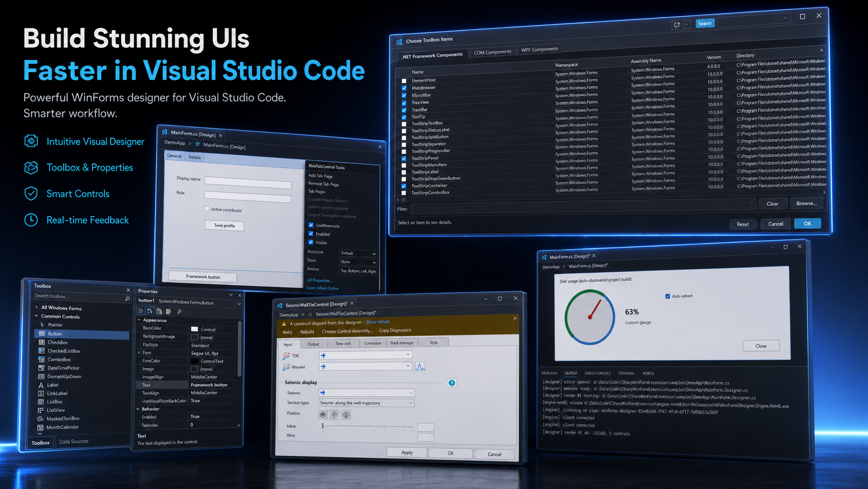Check the ElementHost checkbox
This screenshot has height=489, width=868.
404,81
